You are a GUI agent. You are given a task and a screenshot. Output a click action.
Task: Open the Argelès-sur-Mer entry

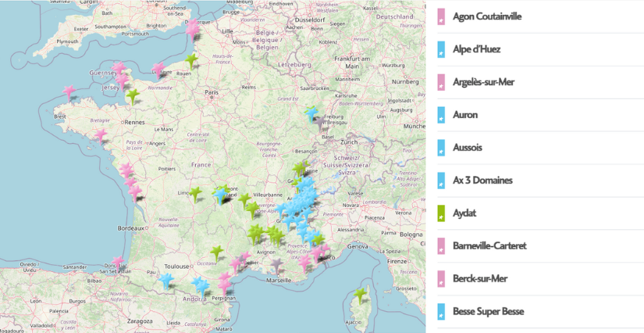(x=483, y=82)
